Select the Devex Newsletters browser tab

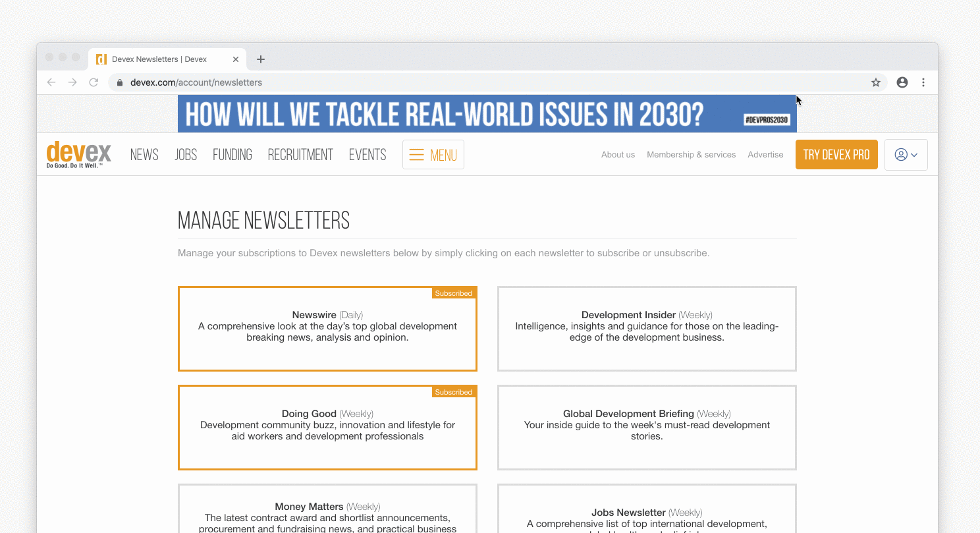point(168,59)
